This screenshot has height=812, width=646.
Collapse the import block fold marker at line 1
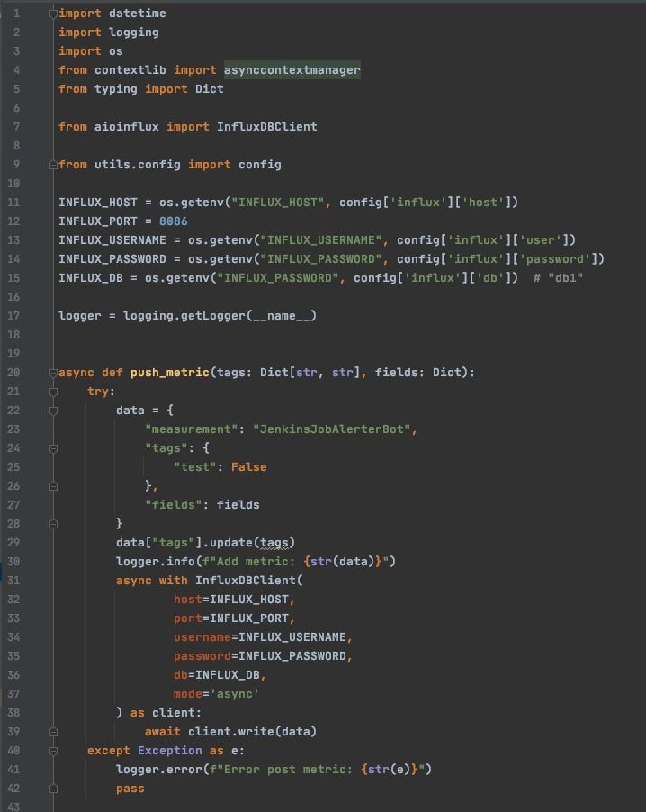(53, 14)
